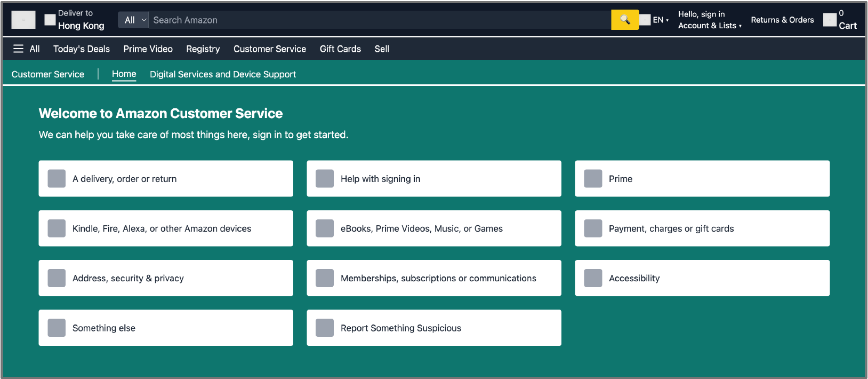Click the Sell nav item
This screenshot has height=379, width=868.
point(382,49)
